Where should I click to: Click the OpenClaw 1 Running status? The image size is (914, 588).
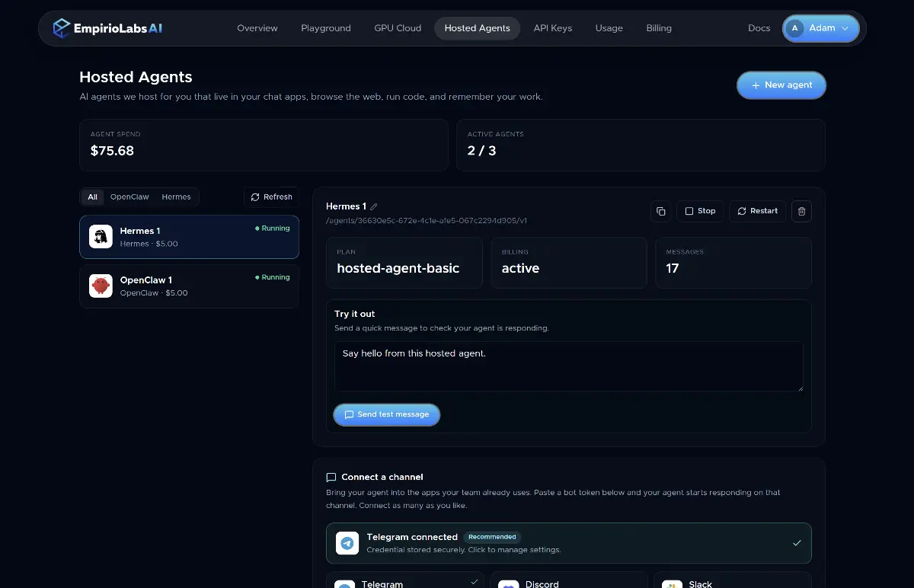[273, 277]
